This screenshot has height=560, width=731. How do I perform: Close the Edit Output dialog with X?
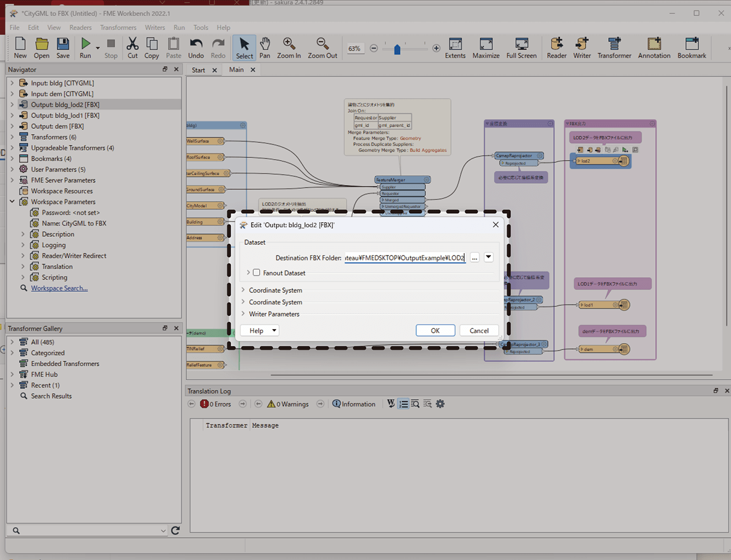click(x=495, y=225)
